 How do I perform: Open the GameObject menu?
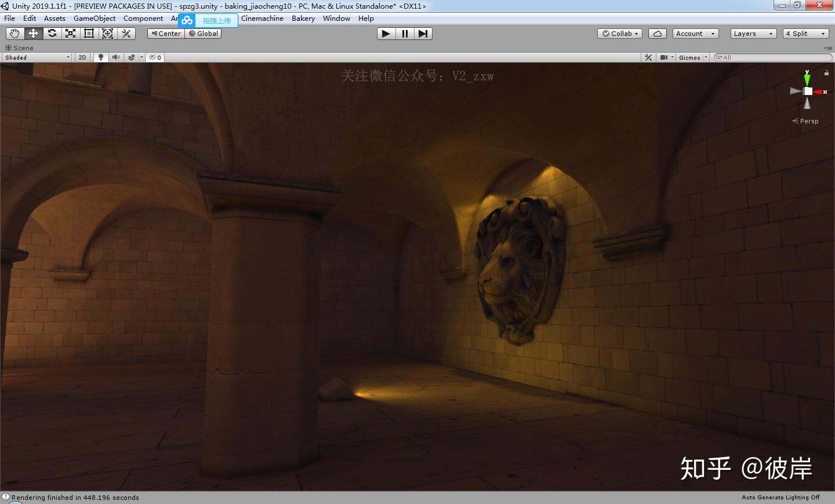[x=95, y=19]
